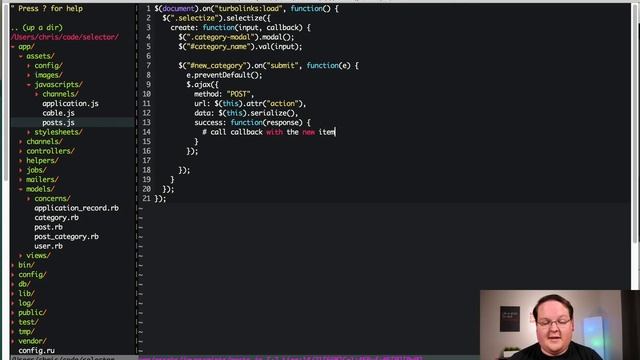Open the tmp/ folder
Screen dimensions: 640x360
click(26, 331)
